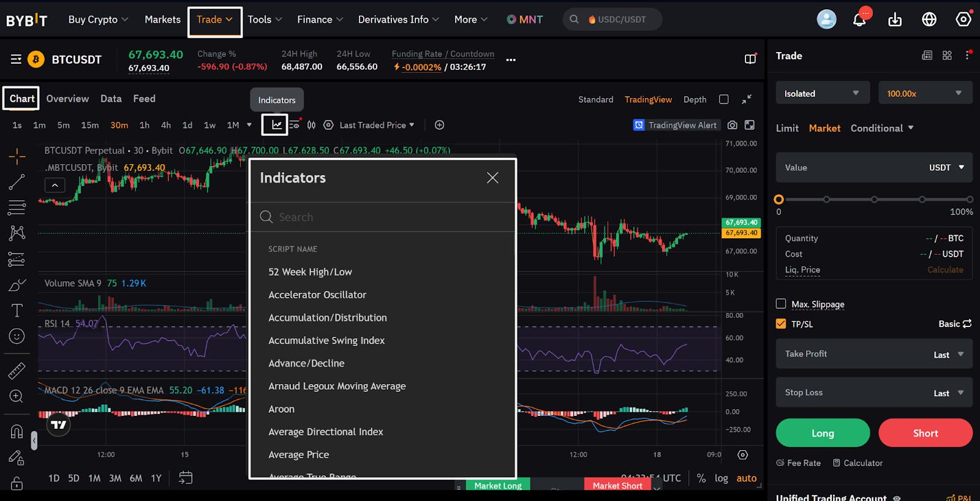Select the pattern drawing tool

(17, 233)
